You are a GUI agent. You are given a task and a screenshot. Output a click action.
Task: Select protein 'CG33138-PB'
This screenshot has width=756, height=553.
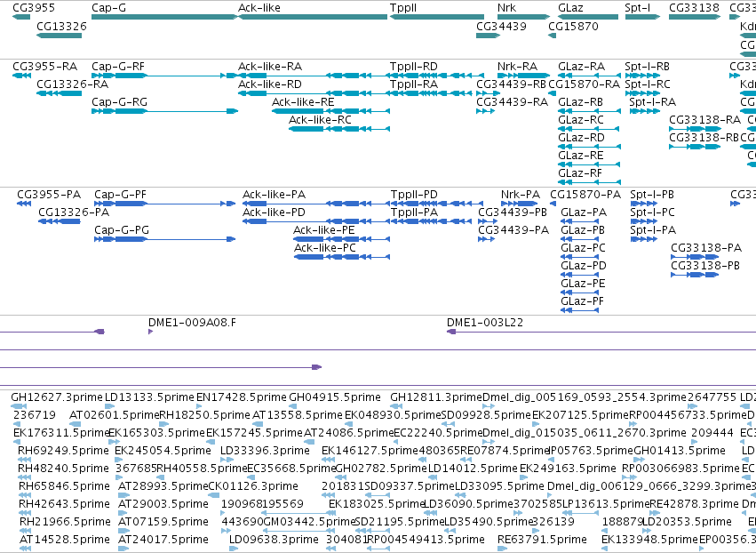[705, 266]
